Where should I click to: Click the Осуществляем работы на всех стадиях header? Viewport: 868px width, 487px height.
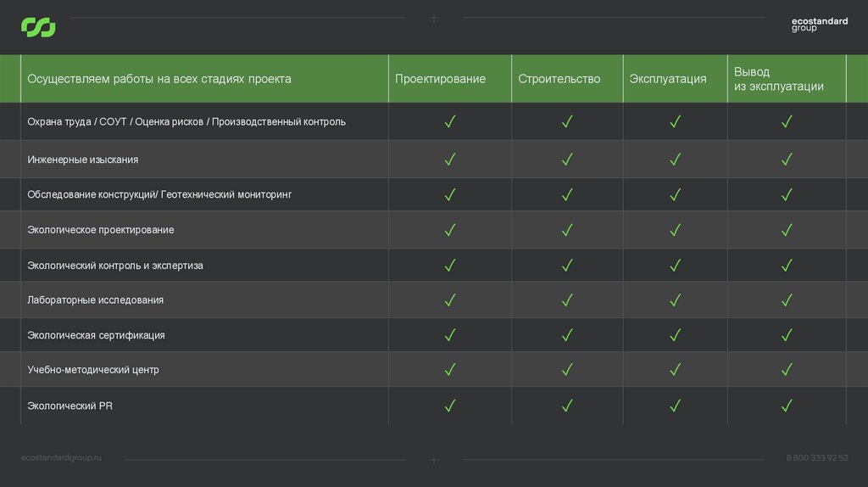159,79
